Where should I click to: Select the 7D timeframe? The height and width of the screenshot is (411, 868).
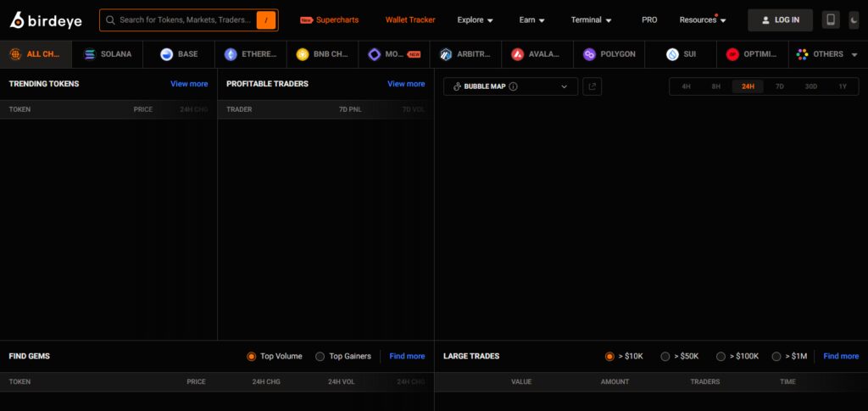click(780, 86)
